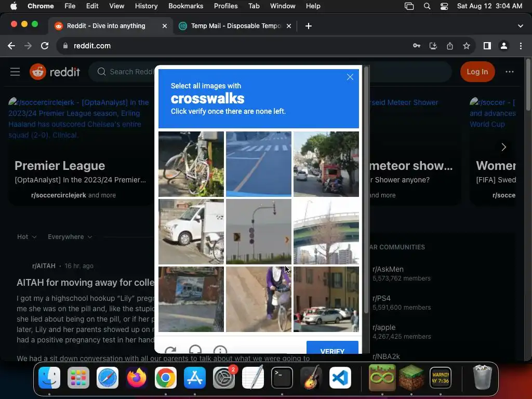Click the VERIFY button

[332, 348]
